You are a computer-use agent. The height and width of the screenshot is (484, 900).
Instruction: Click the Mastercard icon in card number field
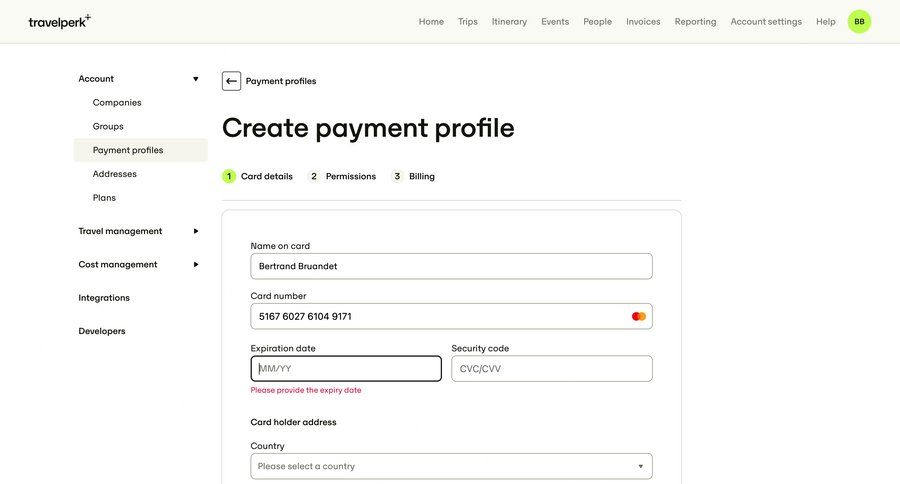coord(639,316)
